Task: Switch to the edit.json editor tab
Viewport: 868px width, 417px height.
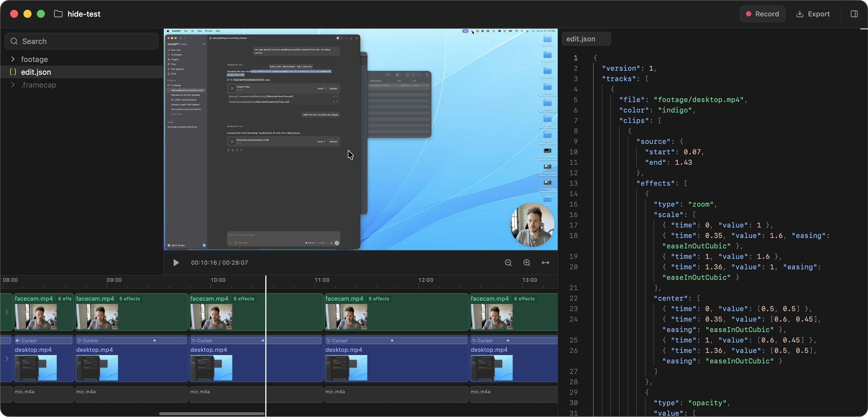Action: point(586,39)
